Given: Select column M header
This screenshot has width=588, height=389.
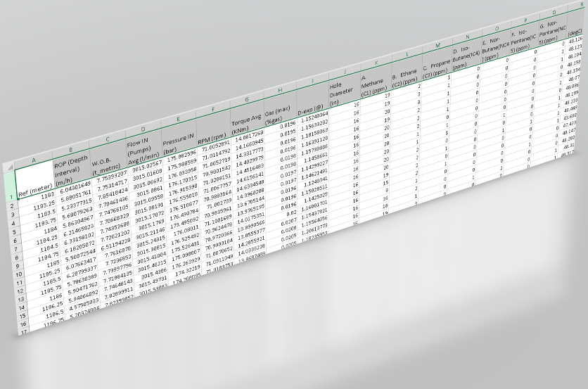Looking at the screenshot, I should (x=437, y=46).
